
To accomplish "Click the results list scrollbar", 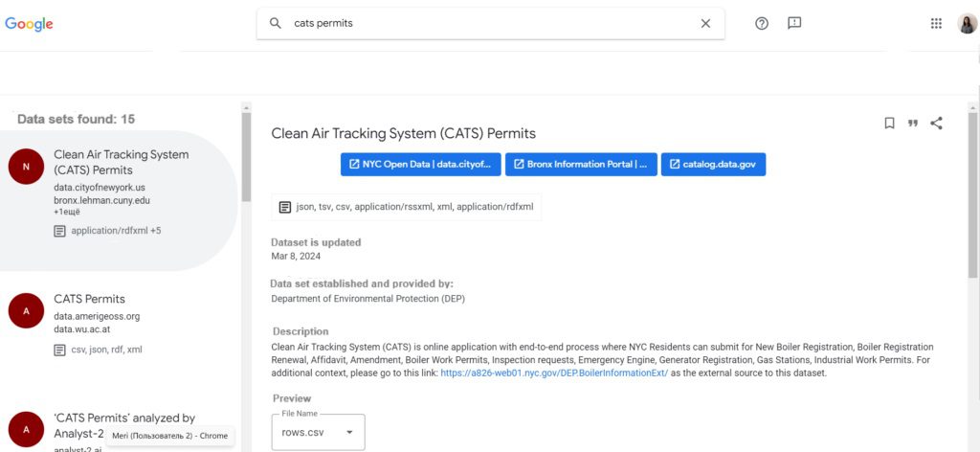I will pos(246,156).
